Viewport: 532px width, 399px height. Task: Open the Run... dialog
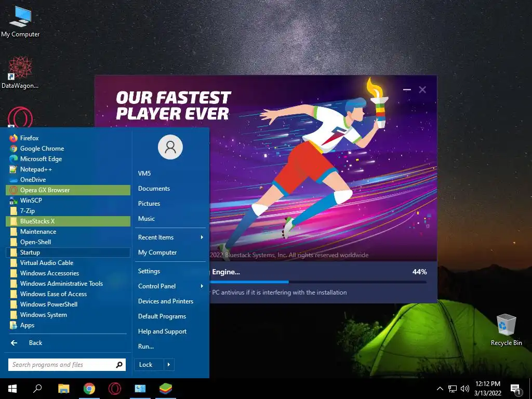(x=170, y=347)
